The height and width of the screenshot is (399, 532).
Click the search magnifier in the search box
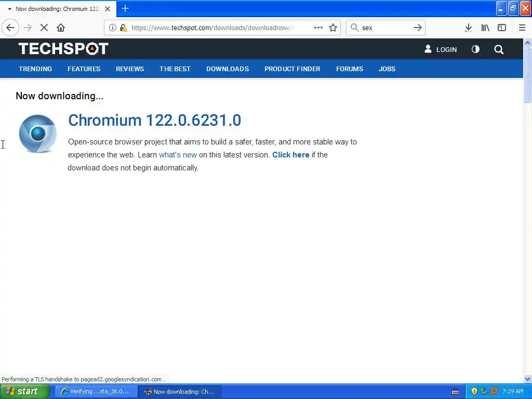(x=354, y=28)
